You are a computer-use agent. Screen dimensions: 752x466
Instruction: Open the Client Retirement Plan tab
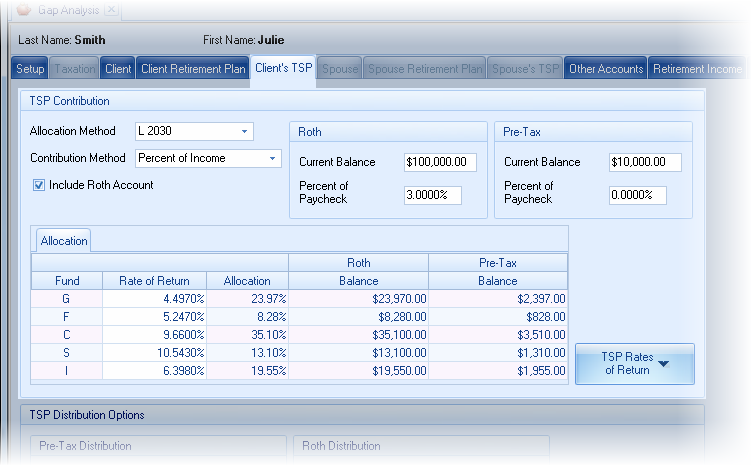coord(193,69)
